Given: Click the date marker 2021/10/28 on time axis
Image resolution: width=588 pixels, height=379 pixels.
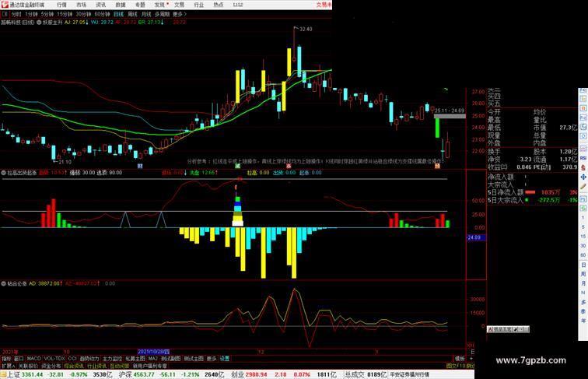Looking at the screenshot, I should point(153,352).
